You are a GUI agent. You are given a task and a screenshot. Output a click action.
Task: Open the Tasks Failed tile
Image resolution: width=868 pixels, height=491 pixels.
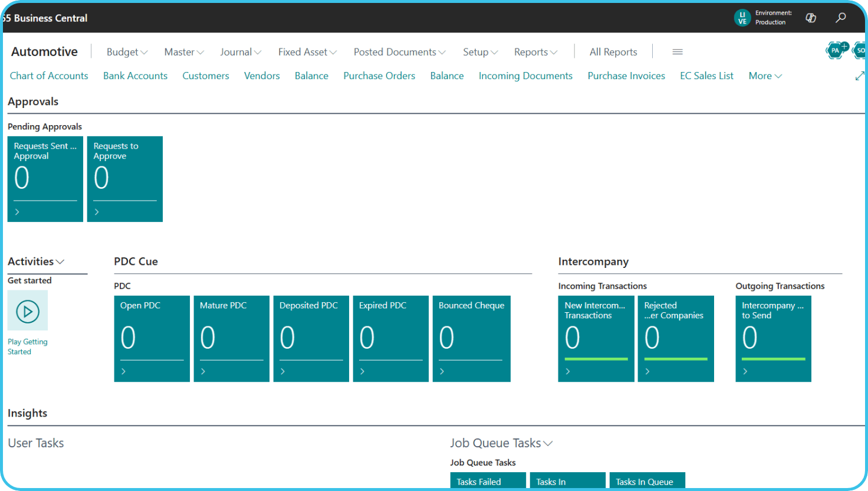488,481
